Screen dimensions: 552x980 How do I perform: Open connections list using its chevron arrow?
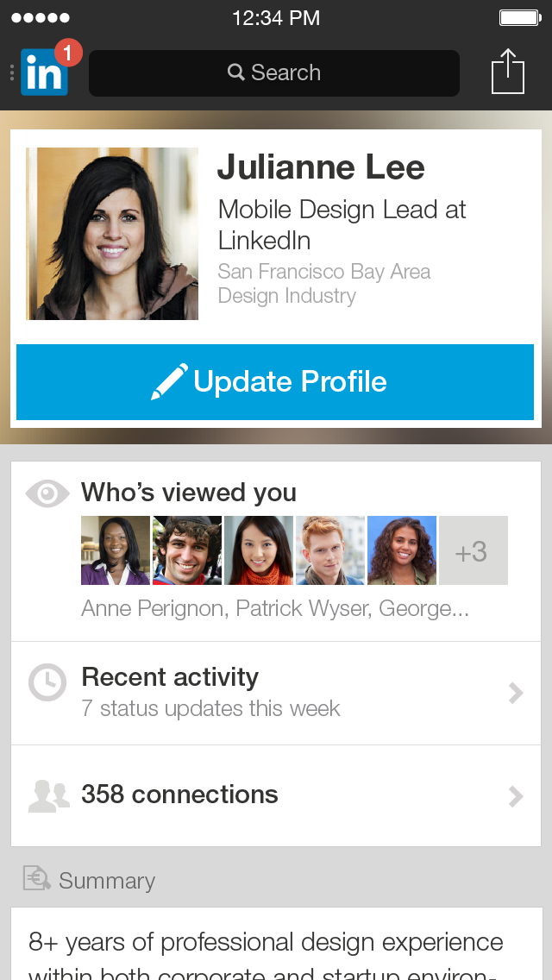pyautogui.click(x=516, y=795)
